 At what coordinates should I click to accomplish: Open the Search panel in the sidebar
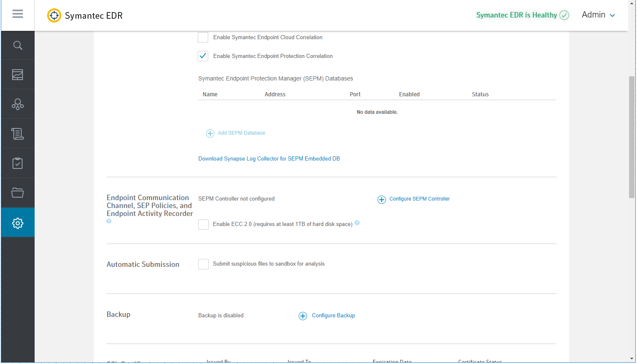point(18,45)
